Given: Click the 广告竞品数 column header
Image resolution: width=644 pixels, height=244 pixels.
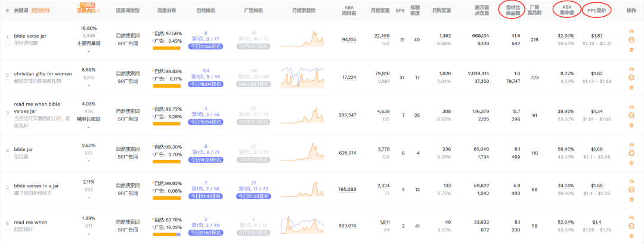Looking at the screenshot, I should point(534,10).
